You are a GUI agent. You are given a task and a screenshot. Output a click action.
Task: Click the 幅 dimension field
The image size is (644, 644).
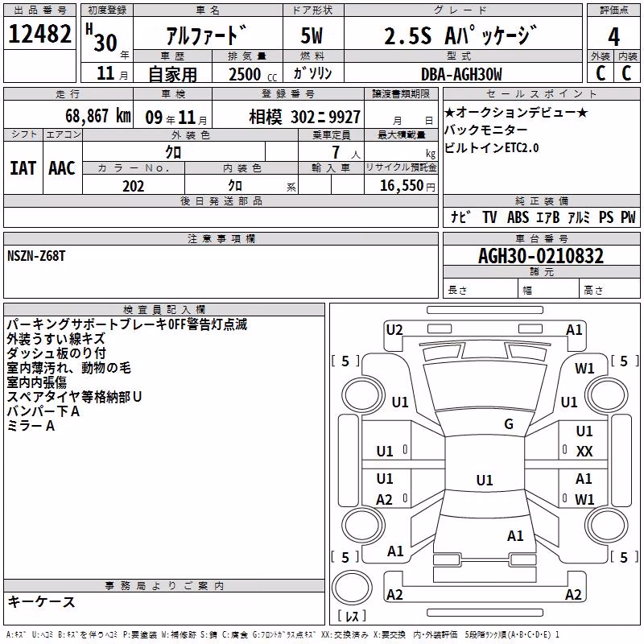click(x=549, y=290)
